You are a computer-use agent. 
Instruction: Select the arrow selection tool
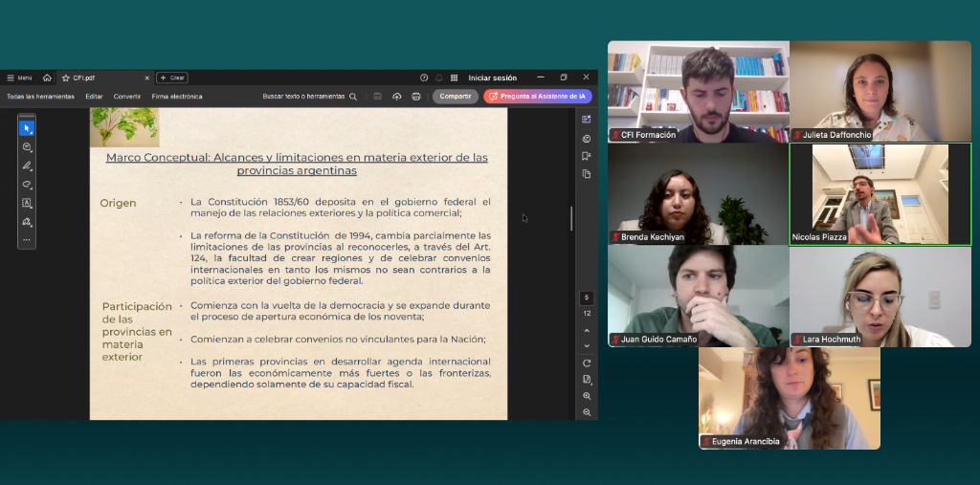[x=26, y=128]
